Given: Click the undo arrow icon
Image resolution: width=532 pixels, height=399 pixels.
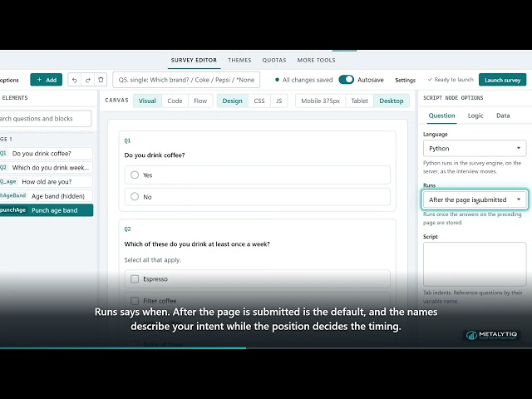Looking at the screenshot, I should [x=75, y=80].
